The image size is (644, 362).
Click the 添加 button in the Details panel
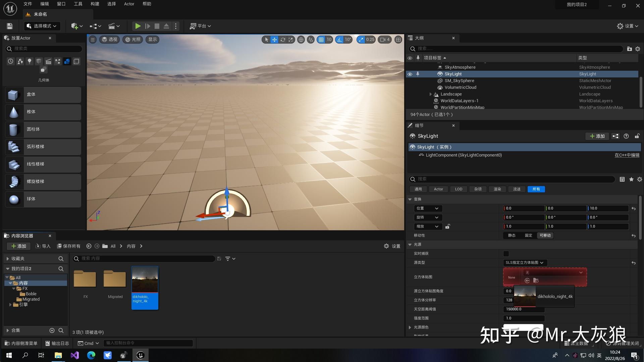[x=597, y=136]
